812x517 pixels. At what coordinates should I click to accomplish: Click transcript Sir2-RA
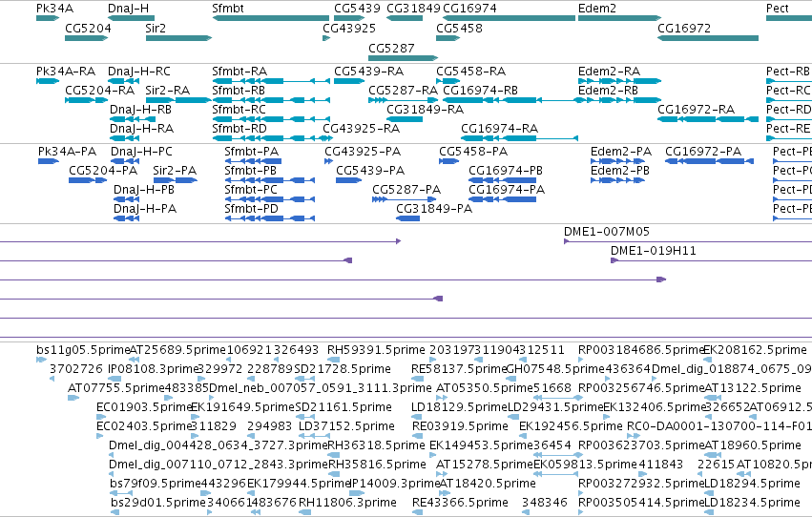click(178, 100)
